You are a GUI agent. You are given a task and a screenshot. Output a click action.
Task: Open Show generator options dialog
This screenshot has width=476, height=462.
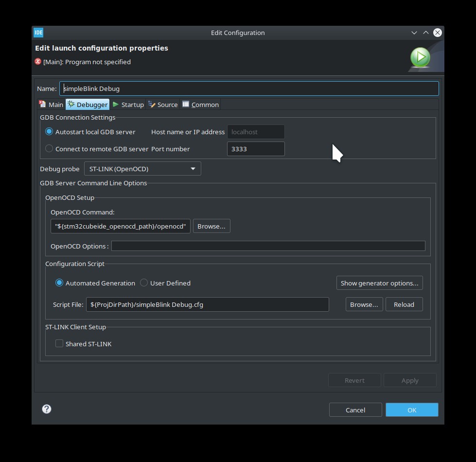tap(379, 283)
